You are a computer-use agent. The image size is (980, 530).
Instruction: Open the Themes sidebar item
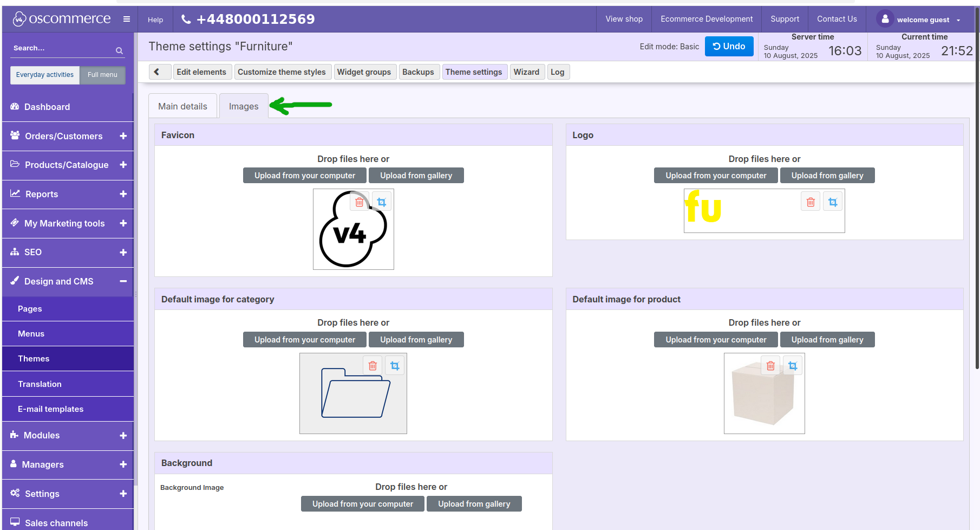pyautogui.click(x=68, y=359)
